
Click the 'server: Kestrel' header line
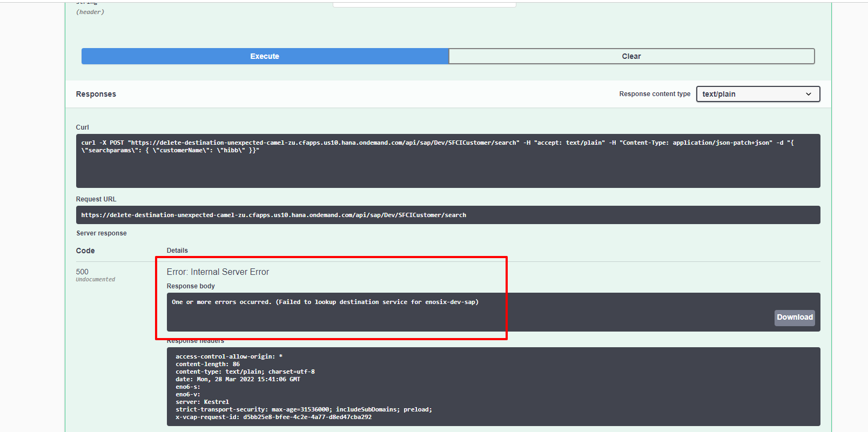pyautogui.click(x=202, y=402)
